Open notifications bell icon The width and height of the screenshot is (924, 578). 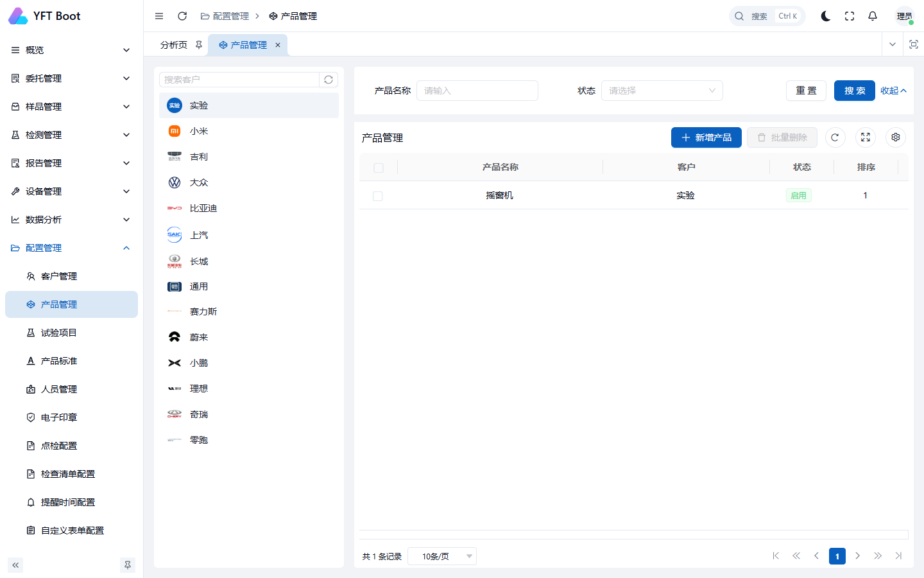click(873, 16)
